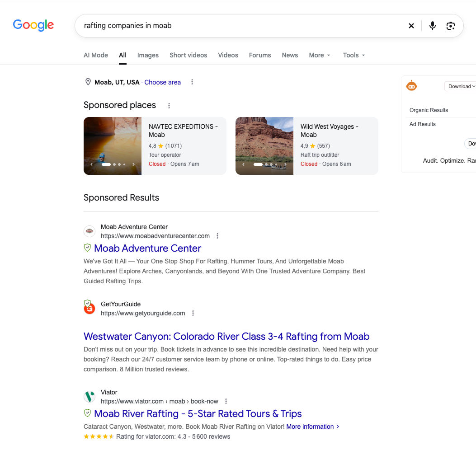Switch to Images tab
This screenshot has width=476, height=450.
pos(148,55)
